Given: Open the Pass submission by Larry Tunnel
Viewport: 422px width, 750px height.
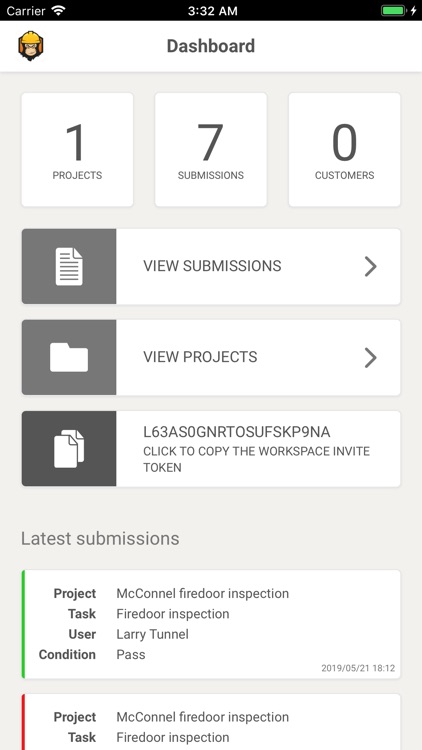Looking at the screenshot, I should (211, 624).
